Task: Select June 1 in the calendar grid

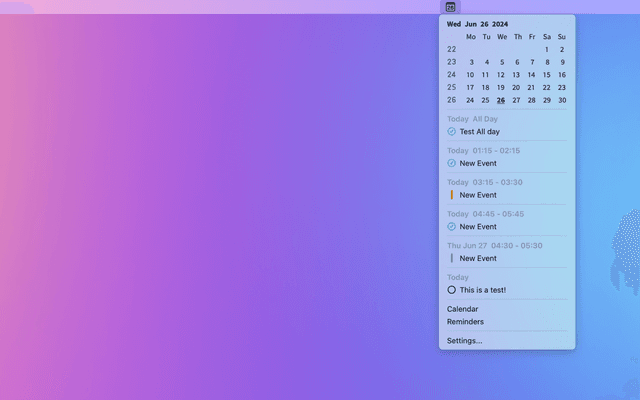Action: (x=547, y=49)
